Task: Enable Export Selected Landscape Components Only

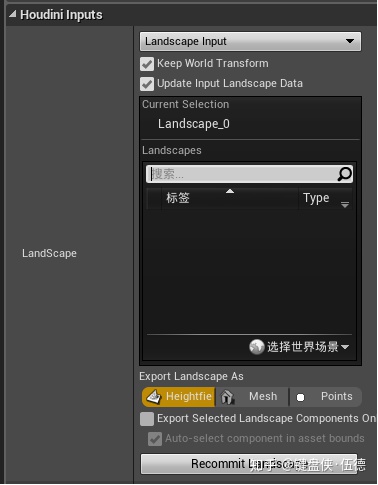Action: [x=147, y=419]
